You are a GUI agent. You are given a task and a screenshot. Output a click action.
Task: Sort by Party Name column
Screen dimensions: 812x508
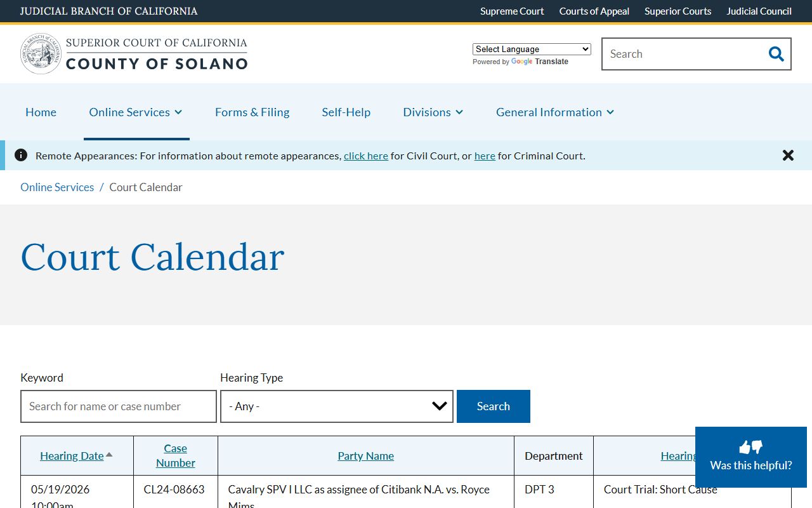point(366,456)
